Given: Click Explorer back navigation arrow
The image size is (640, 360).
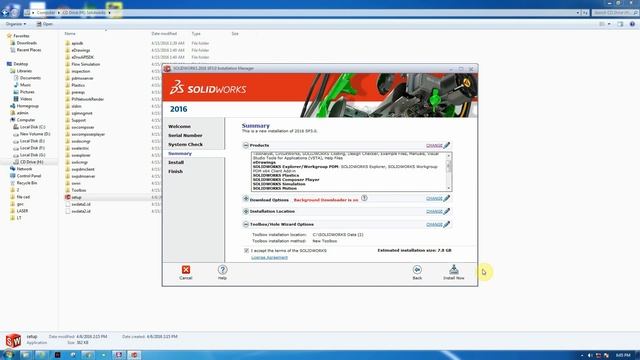Looking at the screenshot, I should pos(5,13).
